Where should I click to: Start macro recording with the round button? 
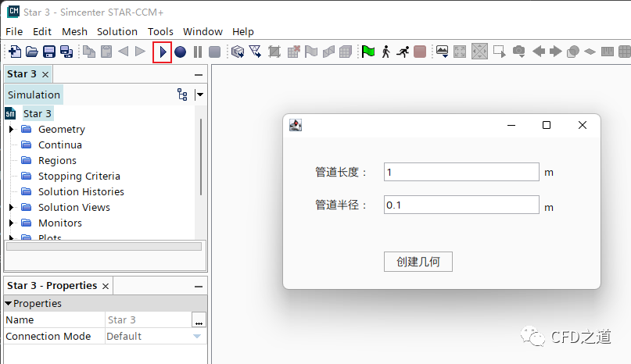(x=181, y=52)
